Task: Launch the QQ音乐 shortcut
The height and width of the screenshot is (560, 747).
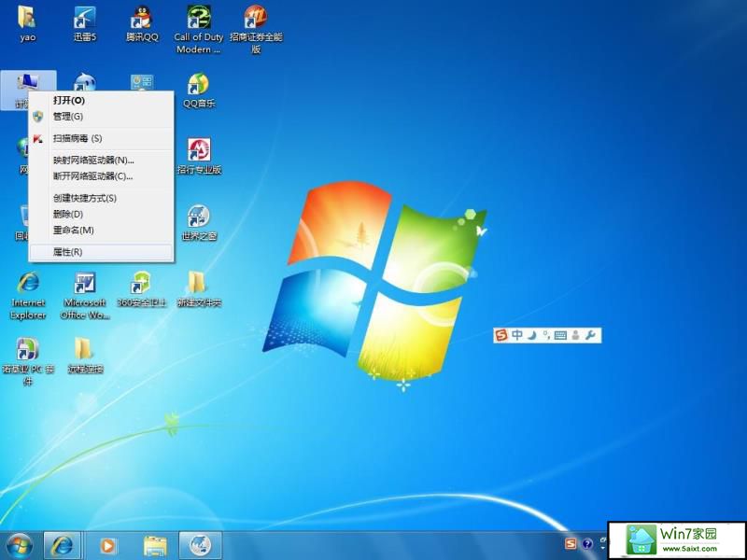Action: click(199, 91)
